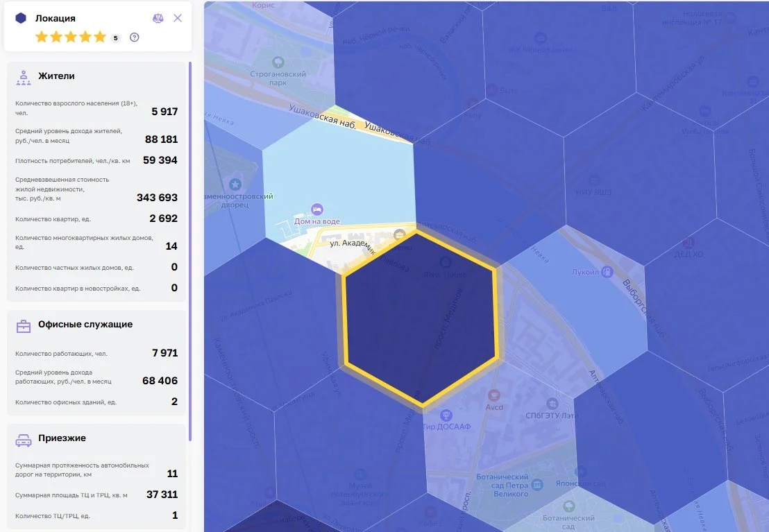Screen dimensions: 769x532
Task: Click the ДЕД ХО restaurant marker
Action: [x=688, y=242]
